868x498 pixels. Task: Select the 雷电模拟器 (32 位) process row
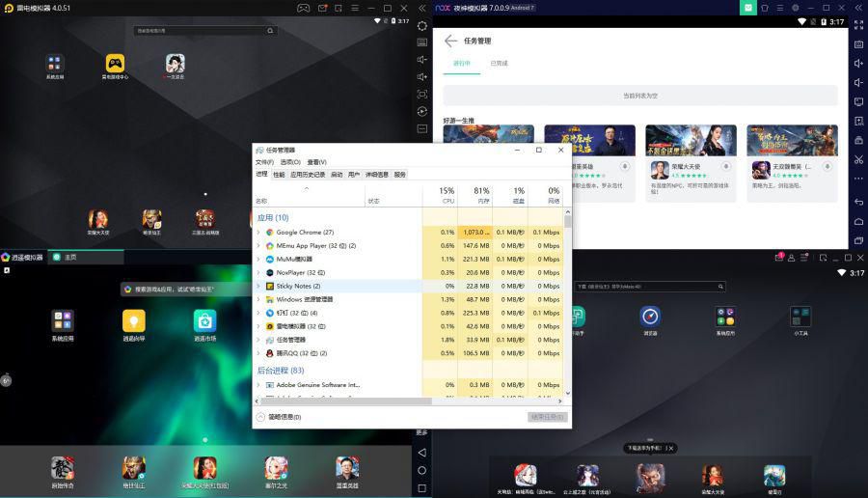click(x=409, y=326)
